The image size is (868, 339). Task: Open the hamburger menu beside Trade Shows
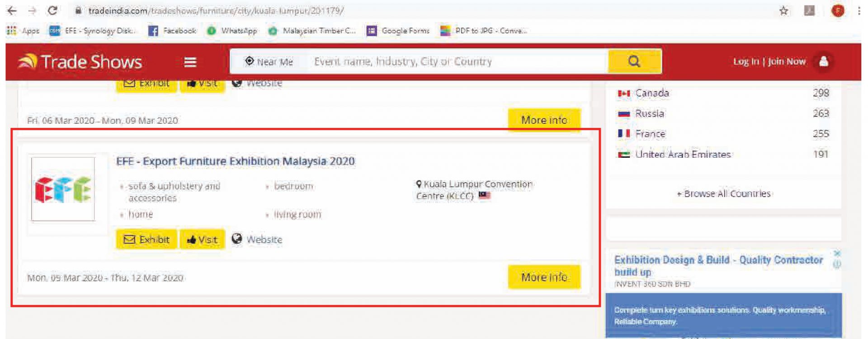(190, 62)
